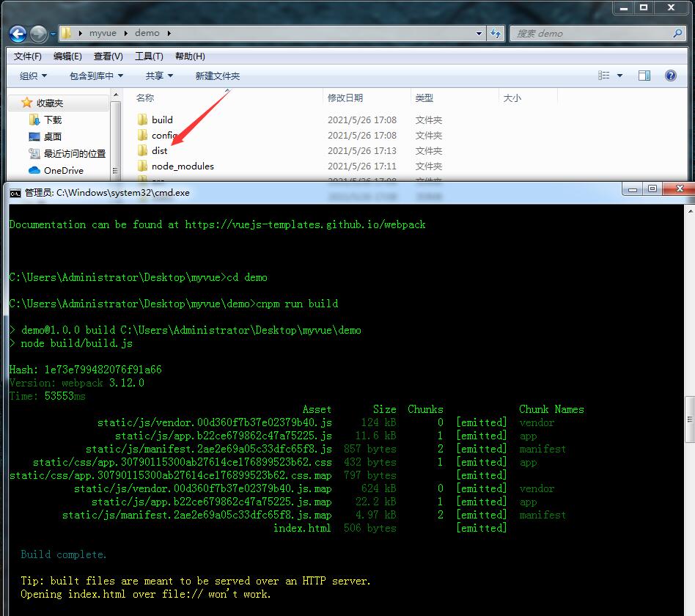
Task: Click the cmd scrollbar up arrow
Action: (x=690, y=211)
